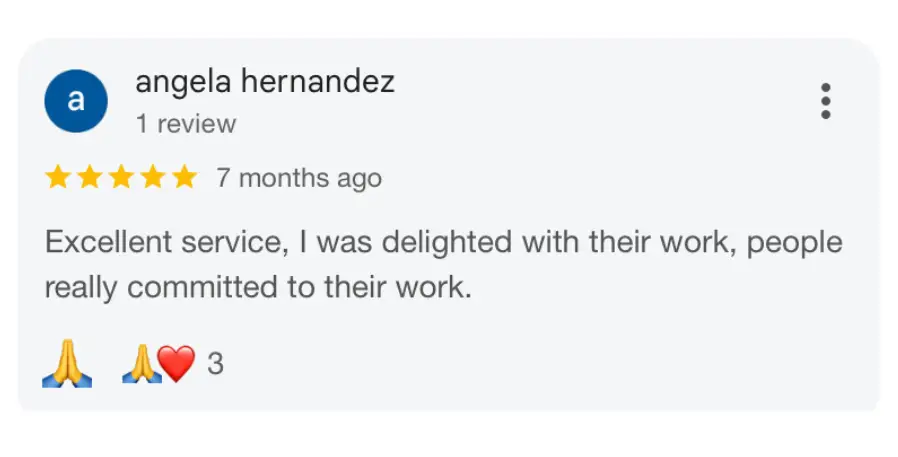Click the fourth yellow rating star
This screenshot has height=457, width=898.
pos(153,177)
